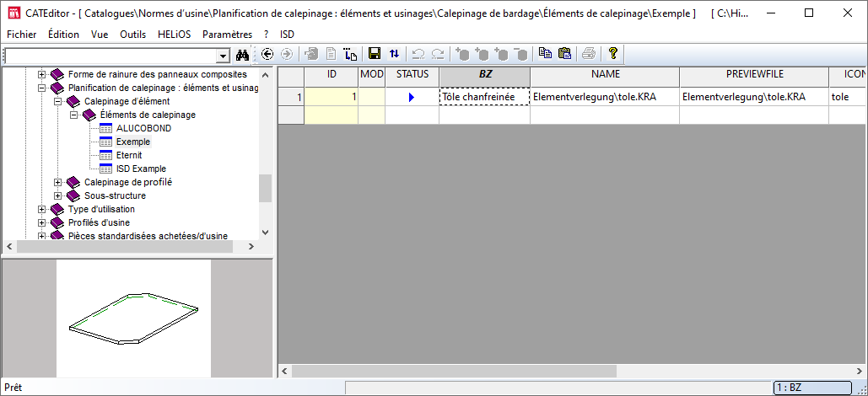This screenshot has height=396, width=868.
Task: Open the Paramètres menu
Action: pyautogui.click(x=228, y=35)
